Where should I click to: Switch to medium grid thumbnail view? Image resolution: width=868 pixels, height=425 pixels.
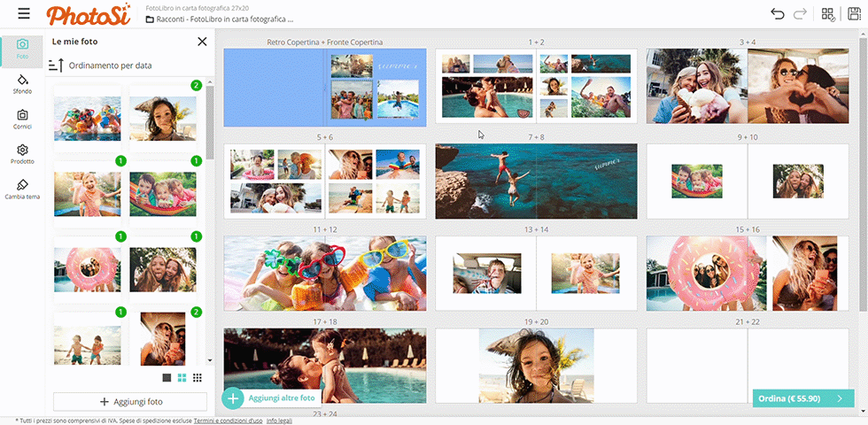point(182,378)
